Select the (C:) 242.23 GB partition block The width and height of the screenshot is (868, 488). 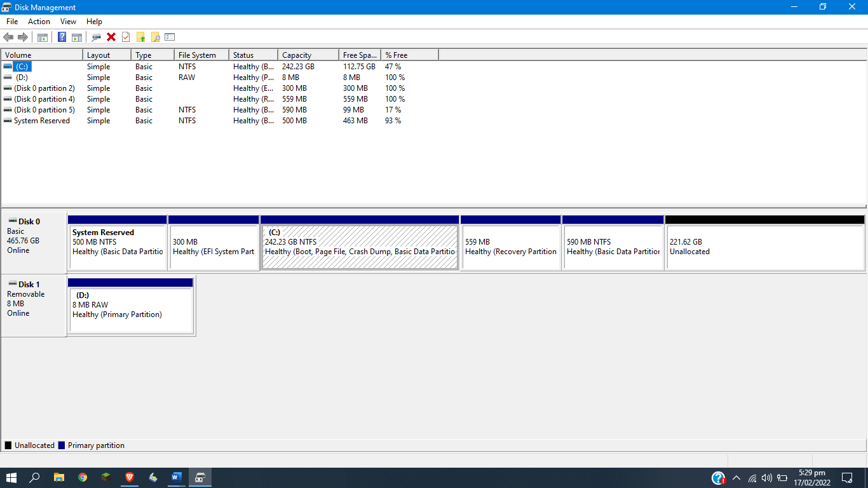[x=360, y=243]
